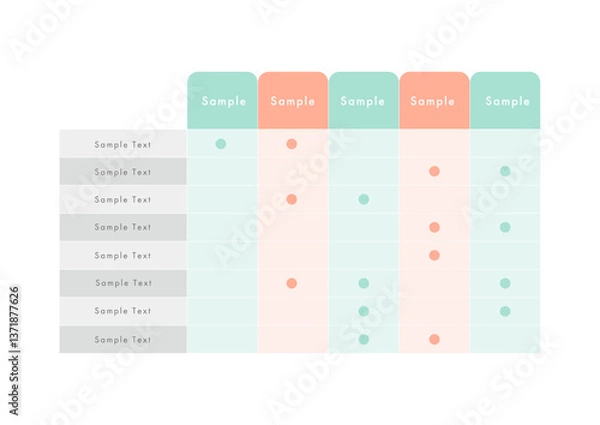The width and height of the screenshot is (600, 425).
Task: Select the Sample Text label in the last row
Action: [123, 339]
